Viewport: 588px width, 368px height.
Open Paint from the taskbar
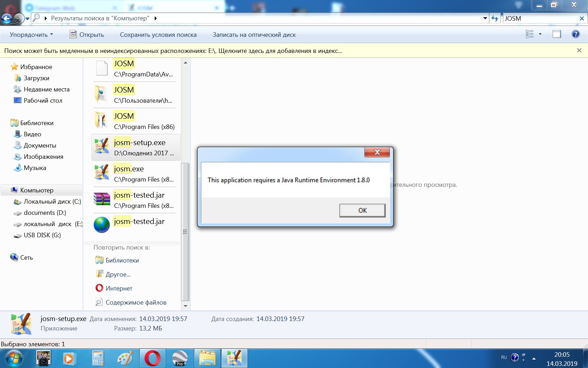click(x=125, y=358)
